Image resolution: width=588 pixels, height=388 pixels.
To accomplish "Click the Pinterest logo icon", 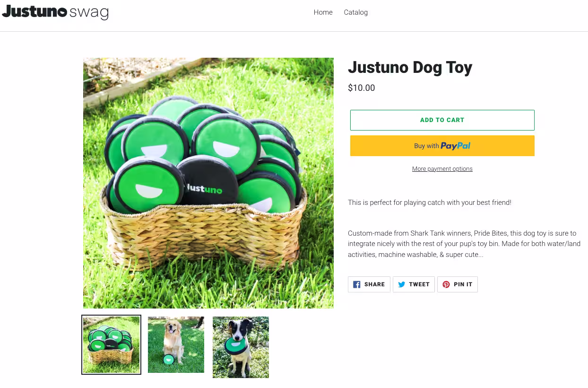I will pyautogui.click(x=446, y=284).
